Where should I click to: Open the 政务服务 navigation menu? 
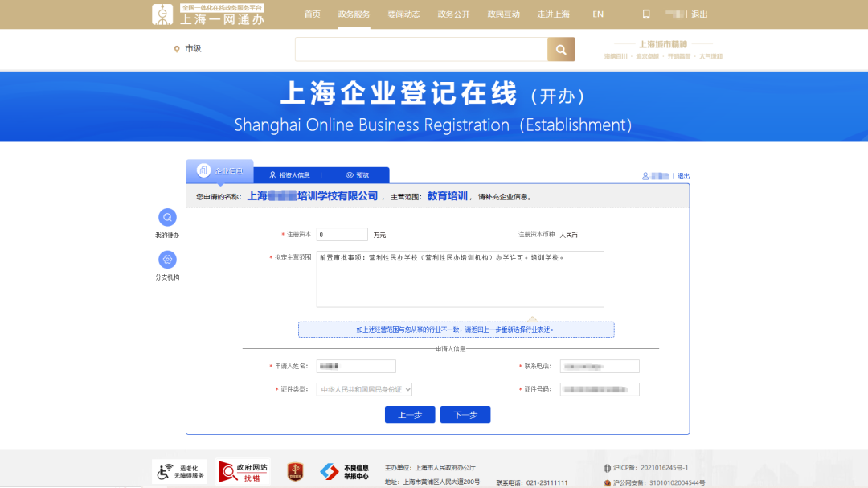(x=354, y=14)
